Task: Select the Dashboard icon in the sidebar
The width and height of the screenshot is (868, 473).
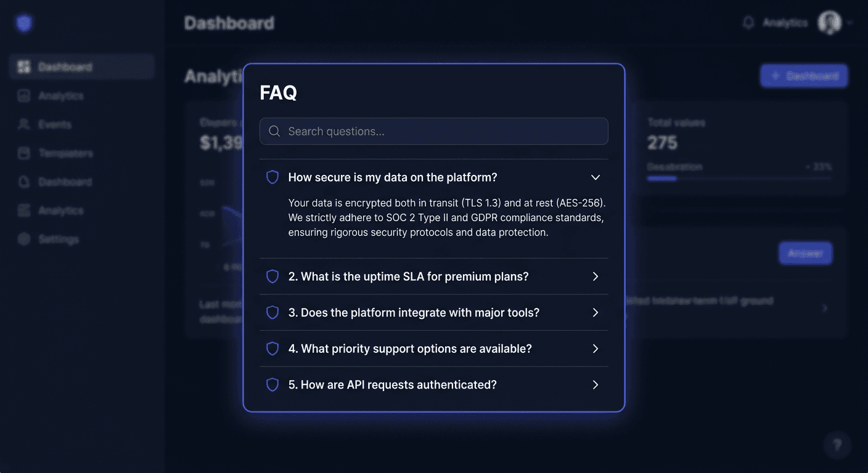Action: 23,66
